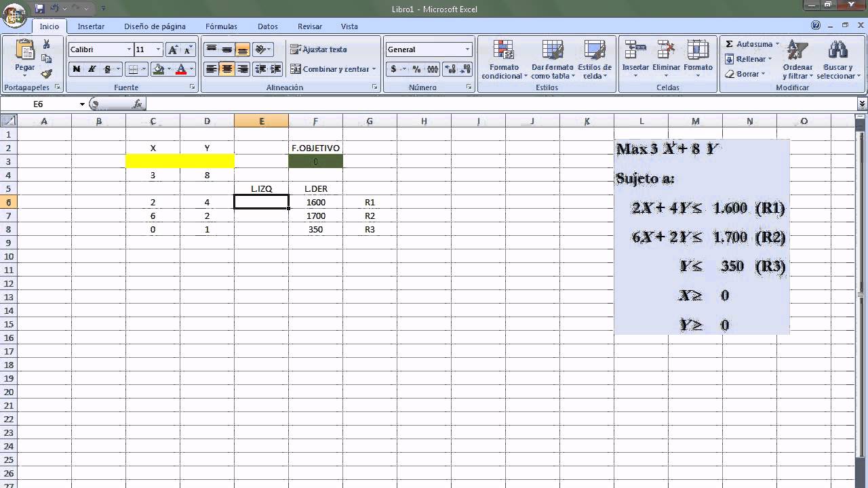Expand the formula bar
The height and width of the screenshot is (488, 868).
(862, 104)
